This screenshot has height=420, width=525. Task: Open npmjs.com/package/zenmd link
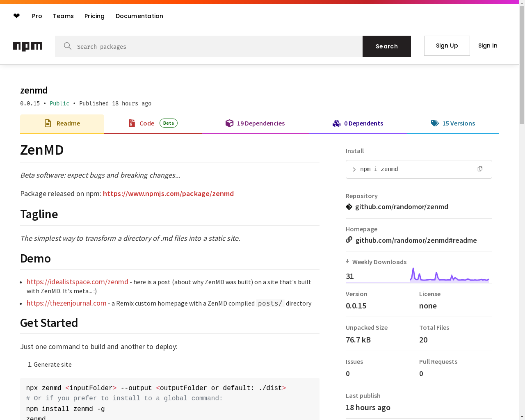[168, 194]
